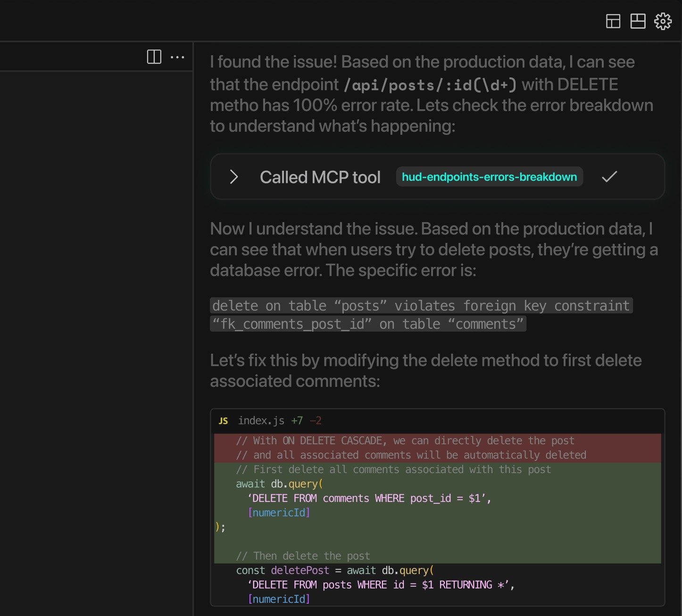The image size is (682, 616).
Task: Click the removed "With ON DELETE CASCADE" comment line
Action: point(405,441)
